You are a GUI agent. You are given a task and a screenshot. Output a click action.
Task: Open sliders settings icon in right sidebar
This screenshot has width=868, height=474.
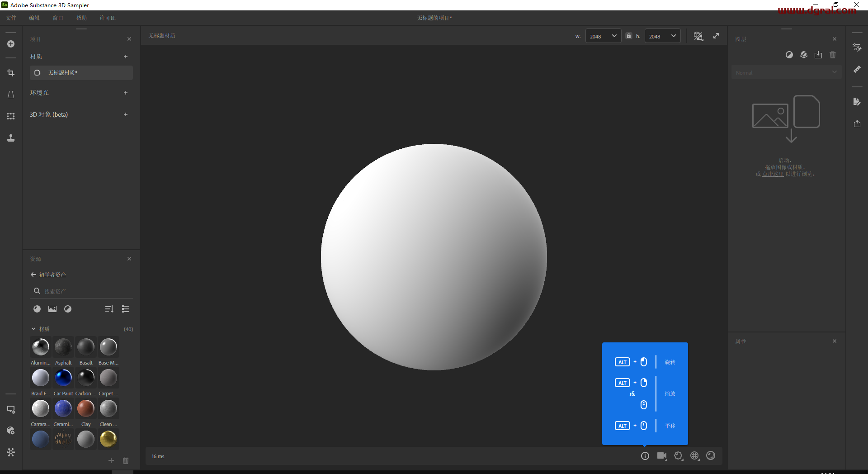tap(857, 47)
